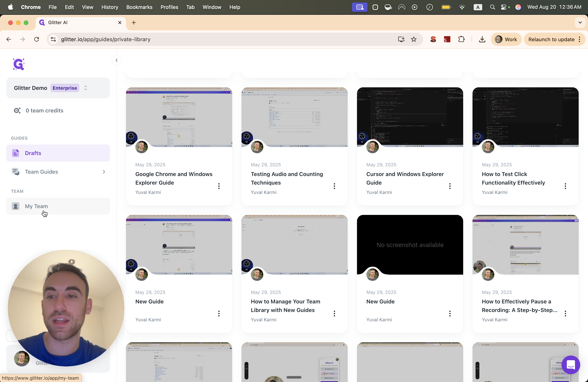The image size is (588, 382).
Task: Open the Chrome extensions puzzle icon
Action: (x=461, y=39)
